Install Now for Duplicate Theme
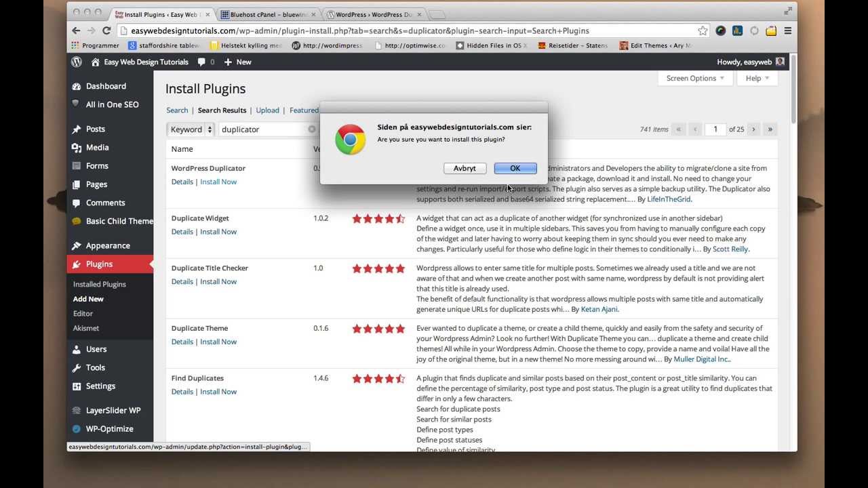 coord(218,342)
